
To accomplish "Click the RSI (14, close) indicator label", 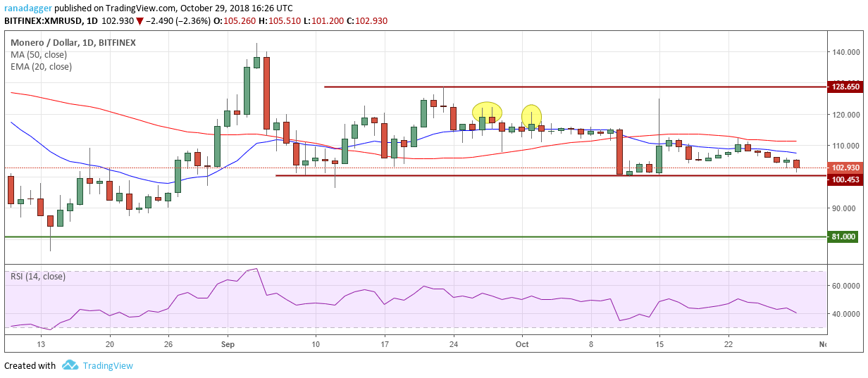I will [x=38, y=276].
